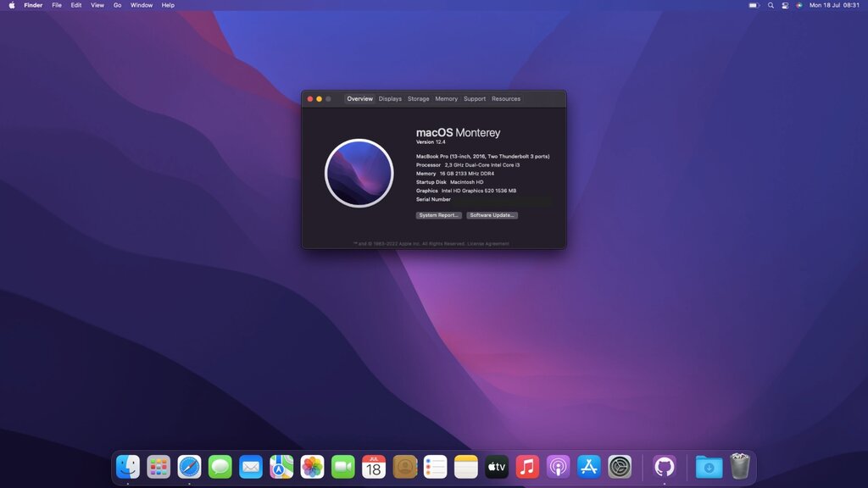Select the Memory tab
Screen dimensions: 868x488
(446, 99)
